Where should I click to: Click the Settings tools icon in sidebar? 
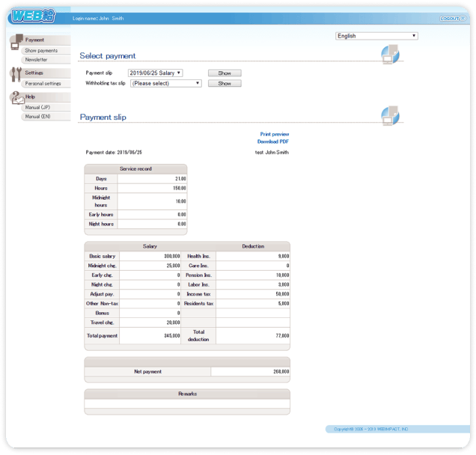pyautogui.click(x=17, y=74)
